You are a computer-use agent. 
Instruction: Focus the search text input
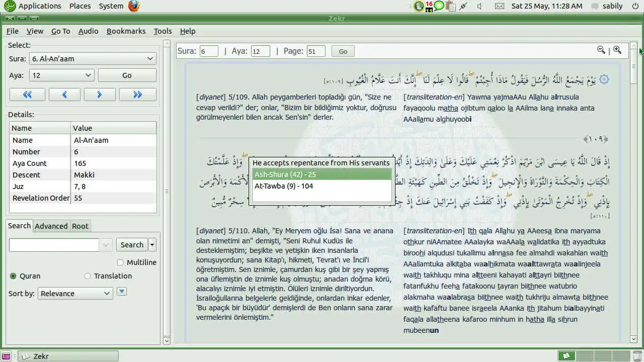(54, 245)
